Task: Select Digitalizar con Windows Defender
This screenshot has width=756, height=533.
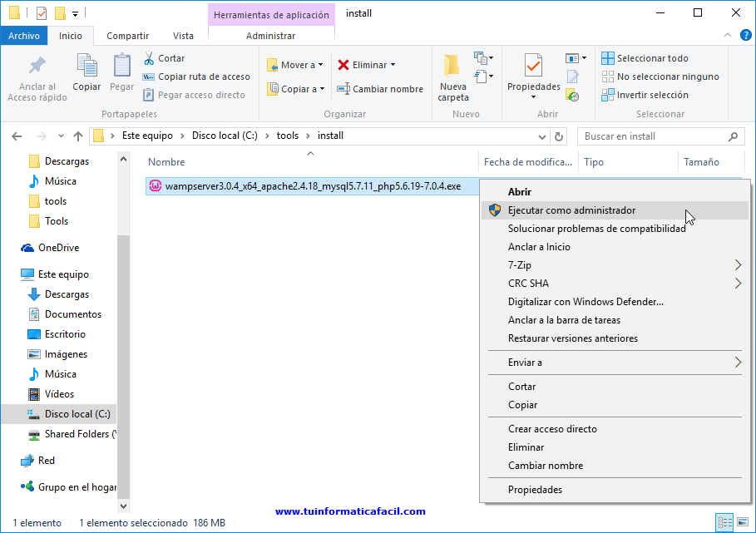Action: (615, 302)
